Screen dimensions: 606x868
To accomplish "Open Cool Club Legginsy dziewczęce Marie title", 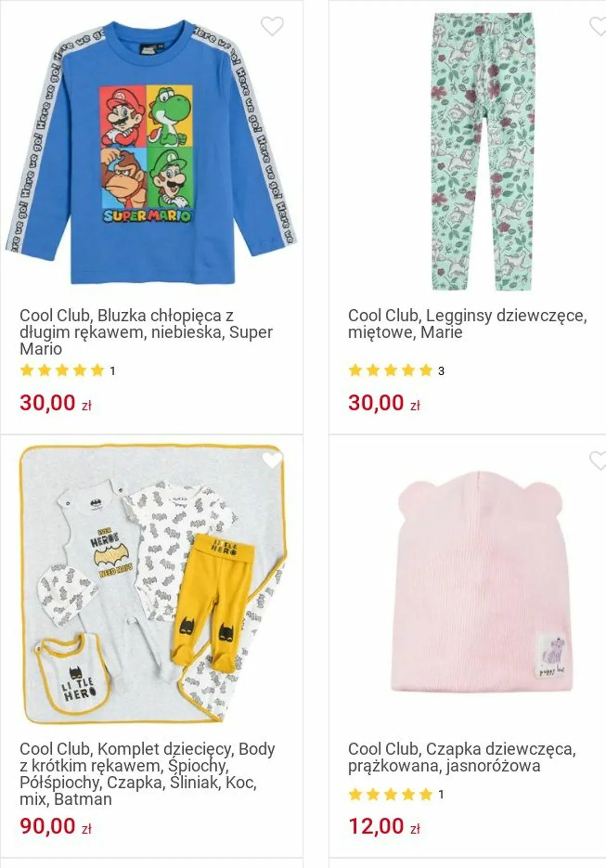I will [467, 324].
